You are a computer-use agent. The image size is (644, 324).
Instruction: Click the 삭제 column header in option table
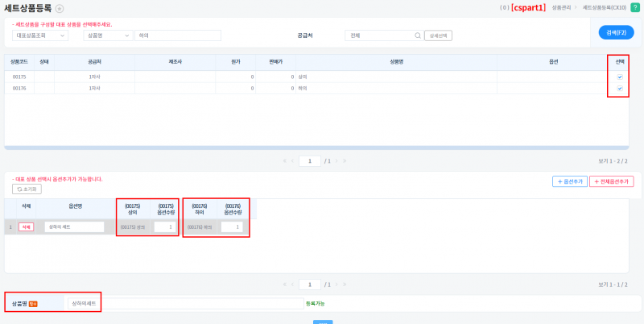coord(27,206)
